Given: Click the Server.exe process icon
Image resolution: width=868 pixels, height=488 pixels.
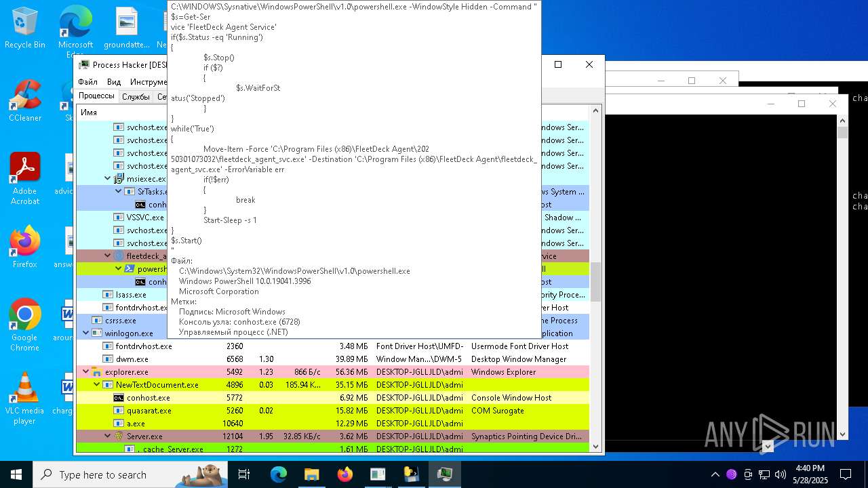Looking at the screenshot, I should pos(119,436).
